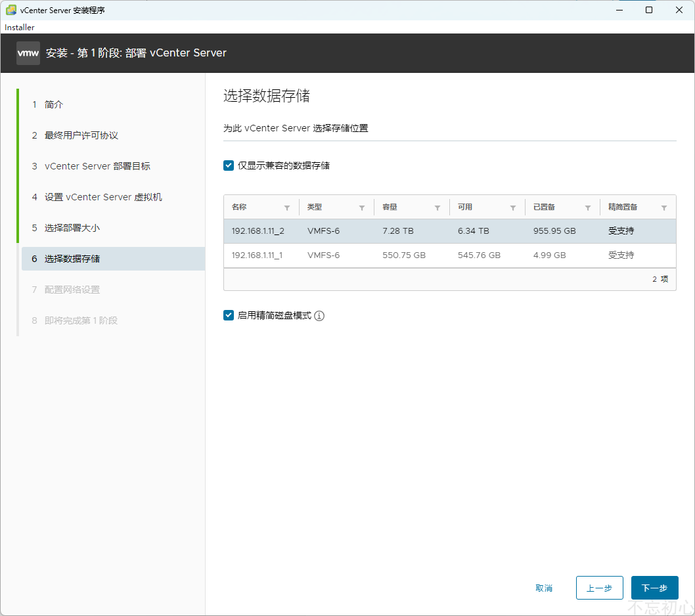Click the 2 项 item count footer
The image size is (695, 616).
[x=660, y=279]
